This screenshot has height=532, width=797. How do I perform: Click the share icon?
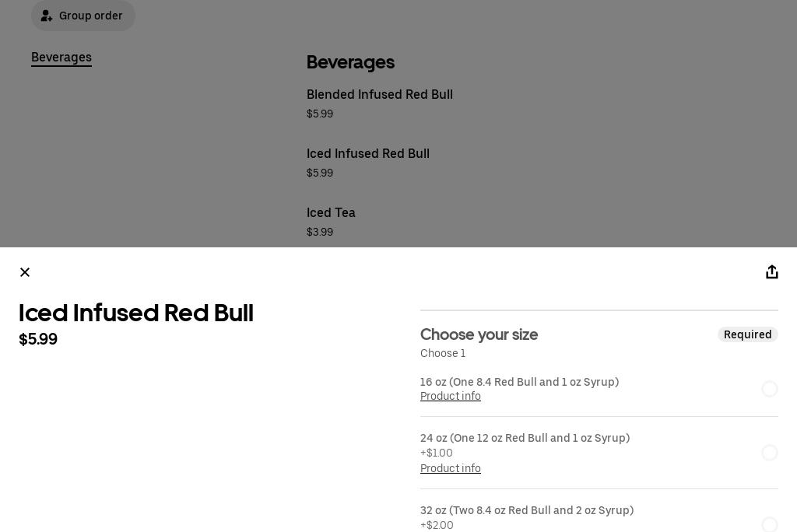[771, 271]
